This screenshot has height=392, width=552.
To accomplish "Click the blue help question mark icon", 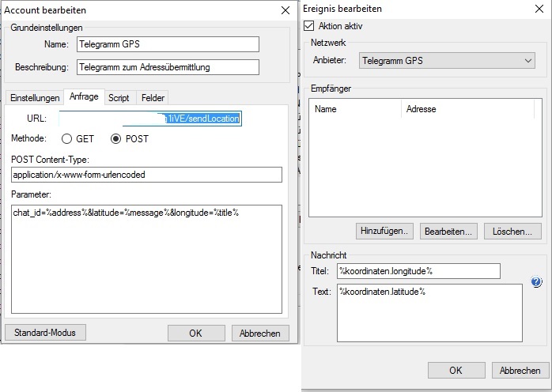I will (x=536, y=282).
